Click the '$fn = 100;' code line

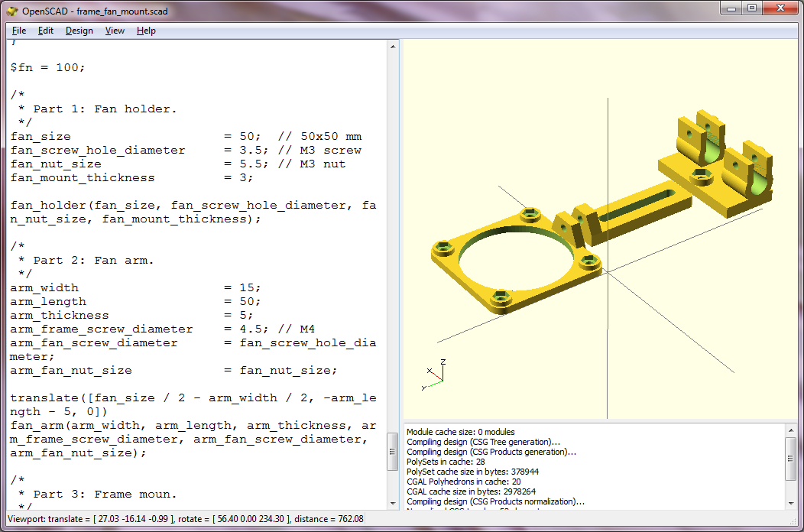click(47, 68)
